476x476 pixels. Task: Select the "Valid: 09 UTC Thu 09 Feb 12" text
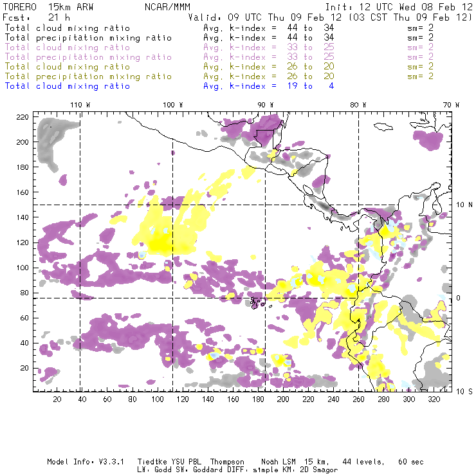click(x=265, y=17)
